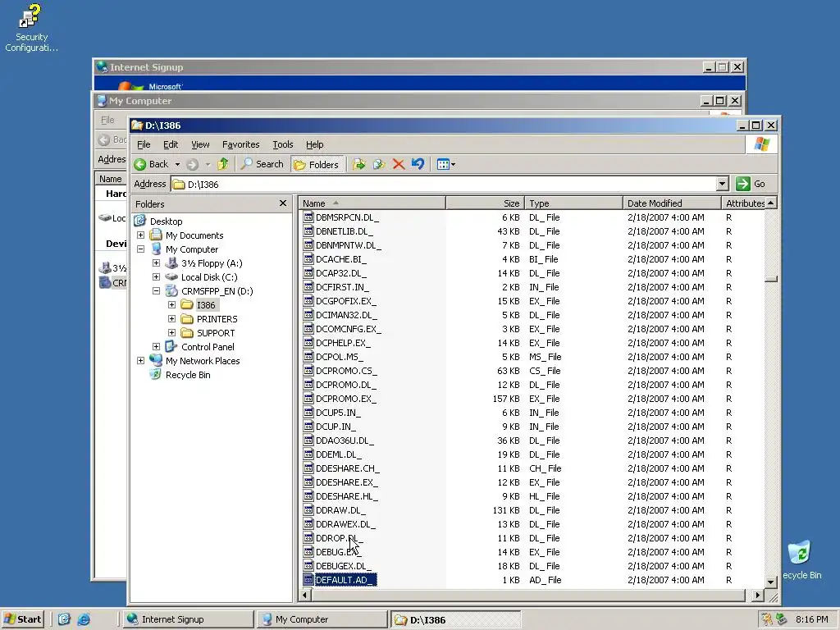Screen dimensions: 840x630
Task: Click the Up one level toolbar icon
Action: pyautogui.click(x=223, y=164)
